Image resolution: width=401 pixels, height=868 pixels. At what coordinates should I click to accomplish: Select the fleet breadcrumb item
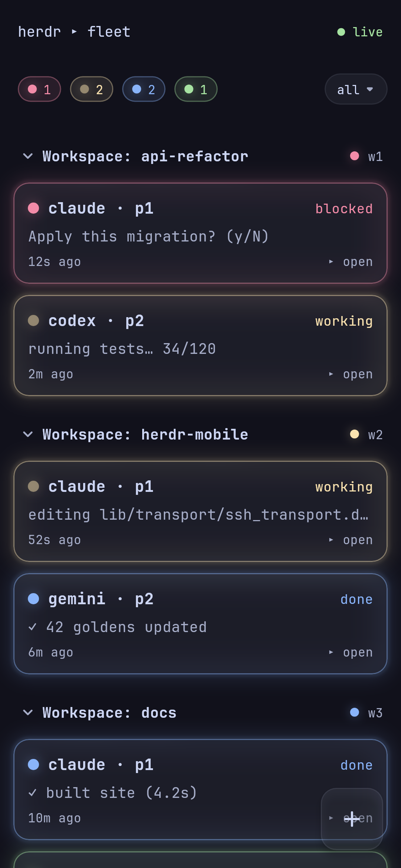coord(109,32)
